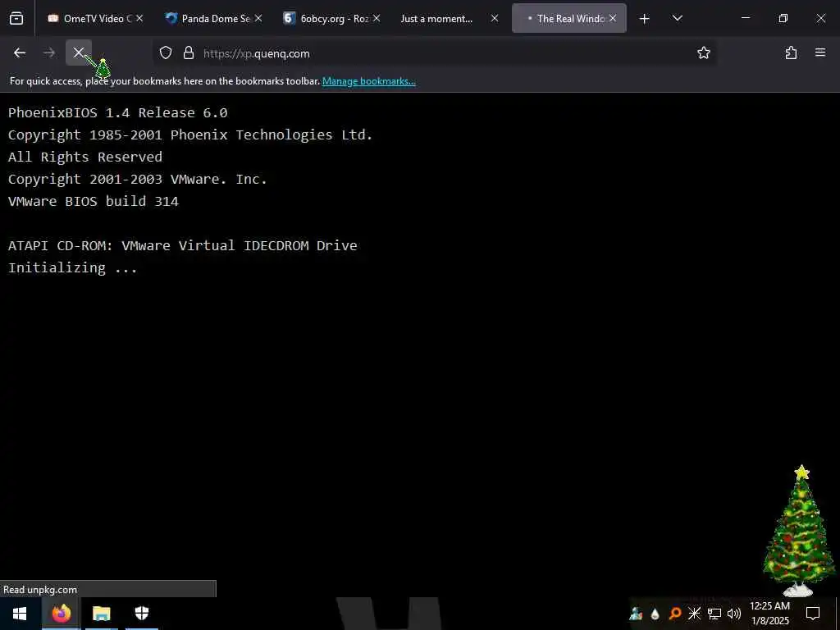
Task: Stop loading the page
Action: point(79,52)
